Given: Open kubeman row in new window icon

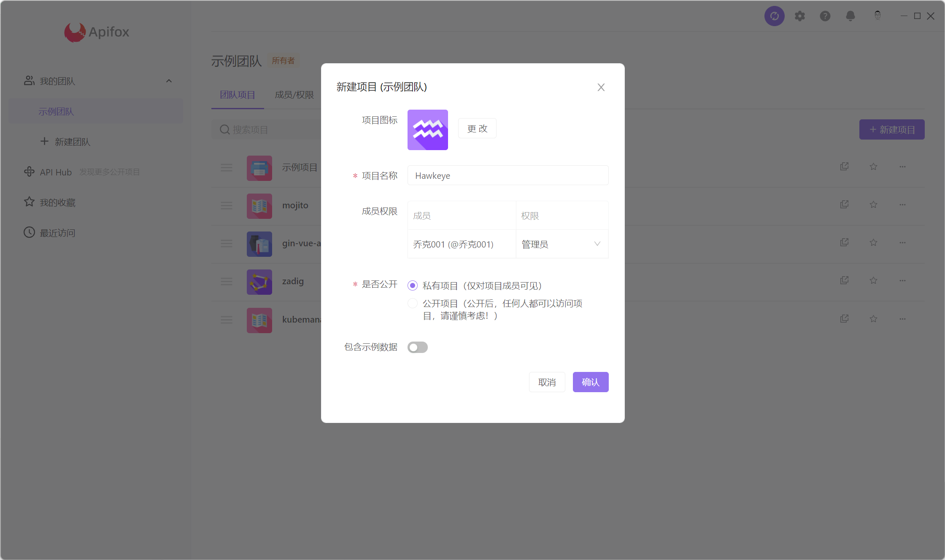Looking at the screenshot, I should tap(844, 319).
